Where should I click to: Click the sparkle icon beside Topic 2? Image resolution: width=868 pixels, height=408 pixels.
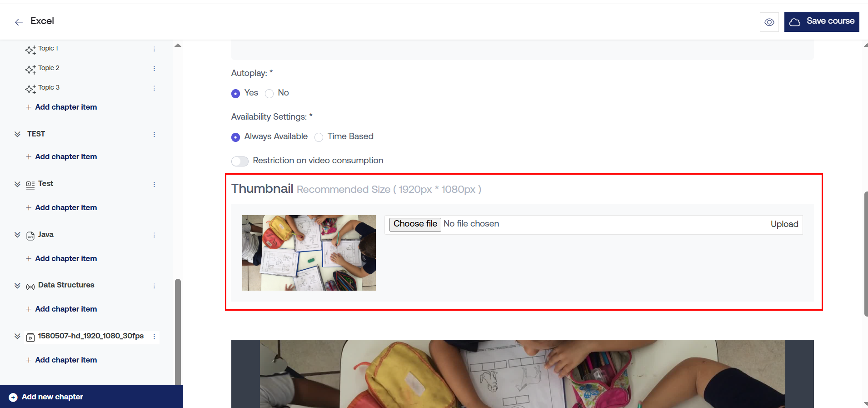(30, 69)
